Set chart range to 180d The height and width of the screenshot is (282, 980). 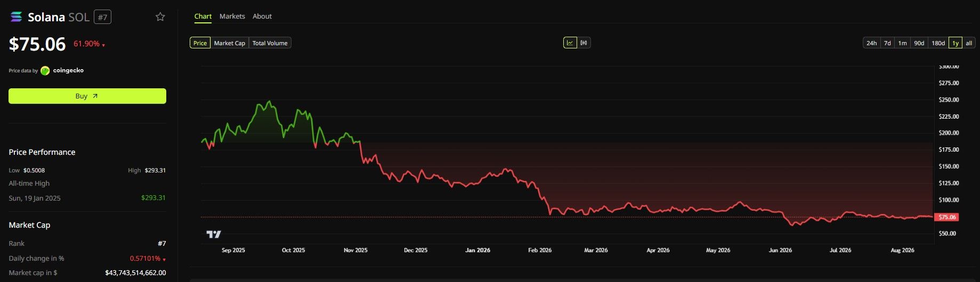click(938, 43)
